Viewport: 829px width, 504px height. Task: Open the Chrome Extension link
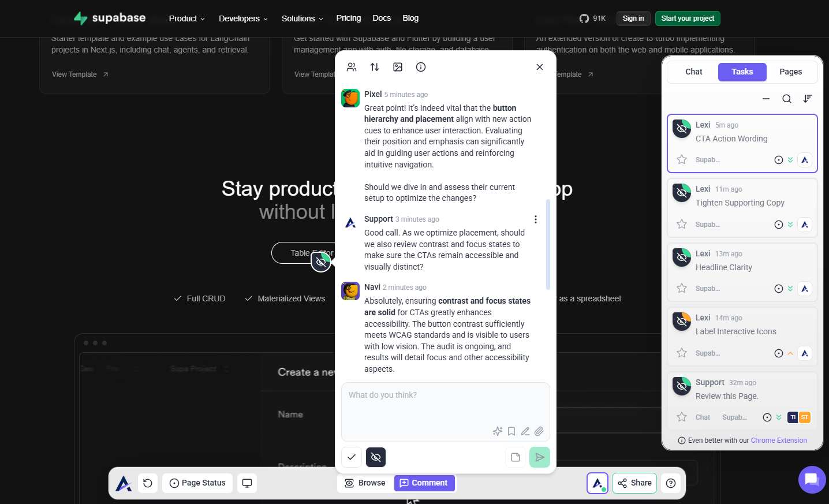779,440
